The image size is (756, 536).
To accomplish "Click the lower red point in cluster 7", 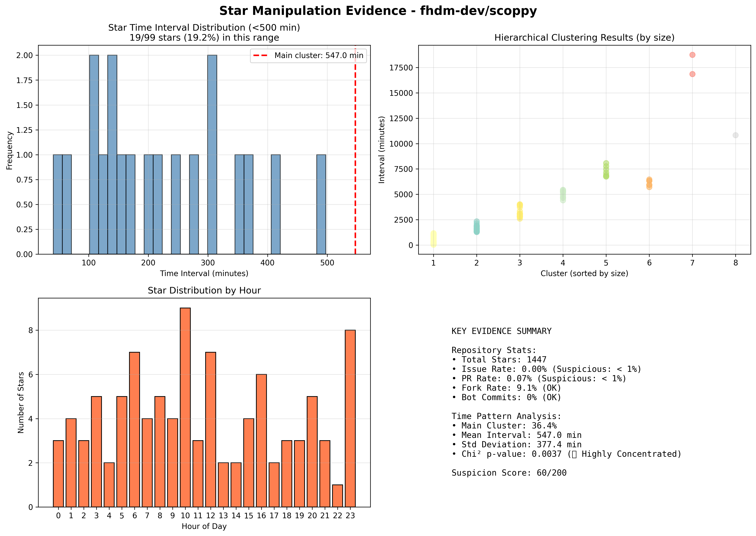I will (692, 74).
